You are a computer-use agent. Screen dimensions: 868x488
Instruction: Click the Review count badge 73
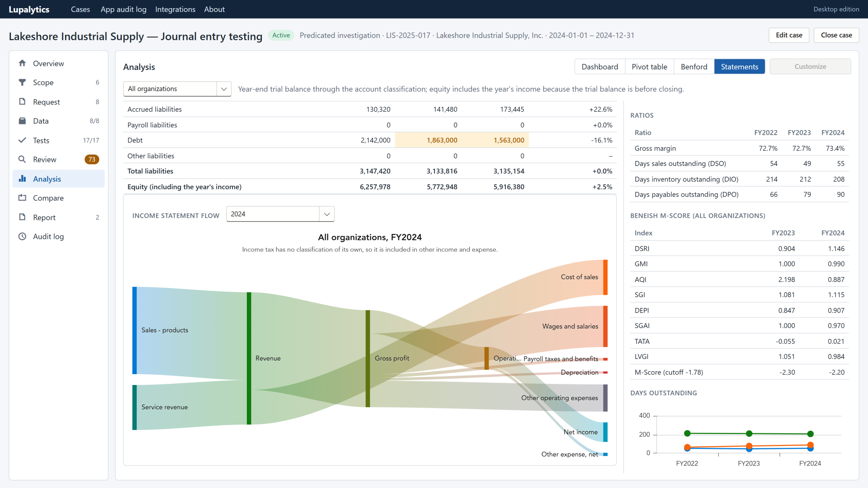coord(92,159)
